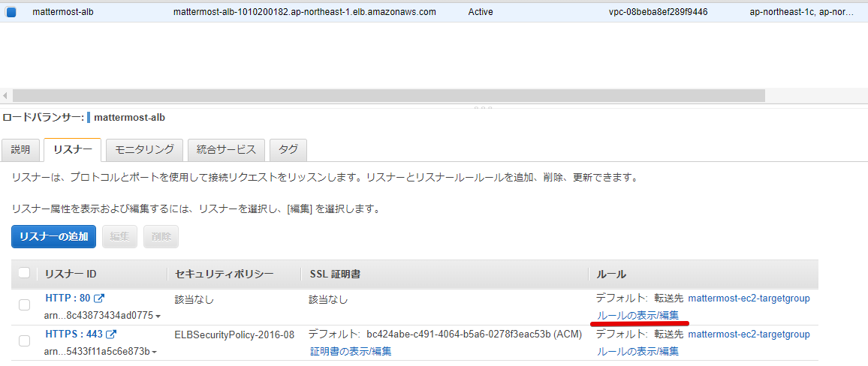Image resolution: width=868 pixels, height=366 pixels.
Task: Open the モニタリング tab
Action: click(x=144, y=150)
